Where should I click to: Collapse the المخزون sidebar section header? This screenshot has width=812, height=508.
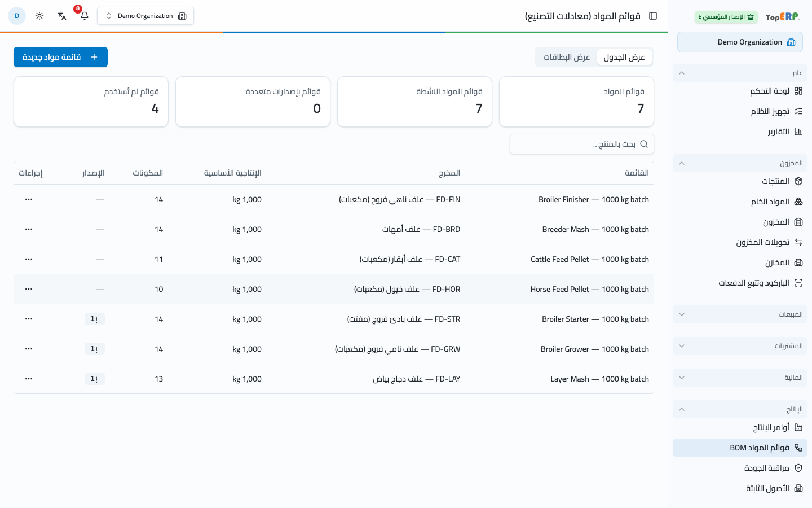point(740,163)
